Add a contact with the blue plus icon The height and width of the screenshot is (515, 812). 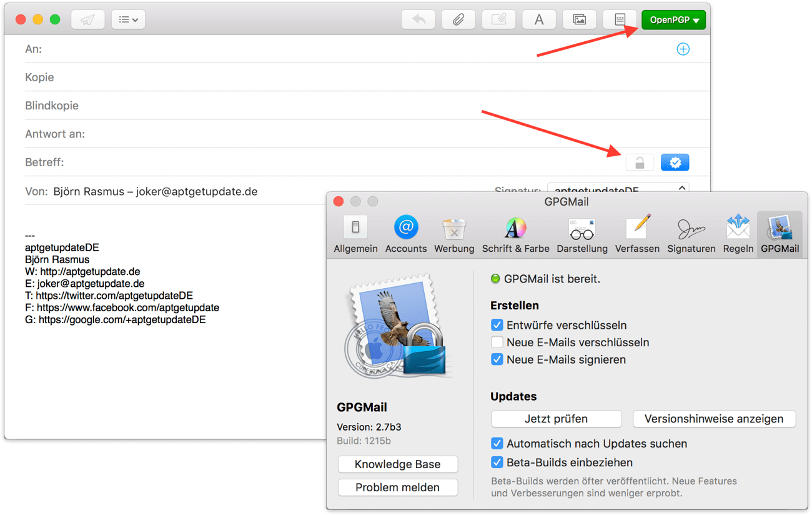pyautogui.click(x=683, y=49)
